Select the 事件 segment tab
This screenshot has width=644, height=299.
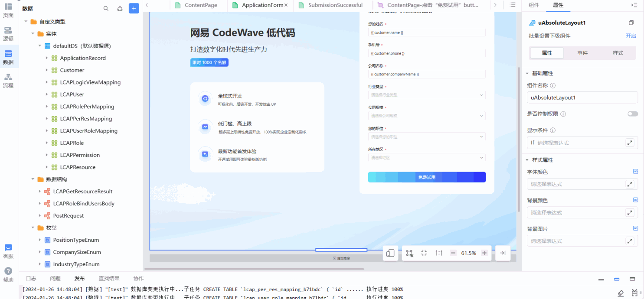[582, 53]
